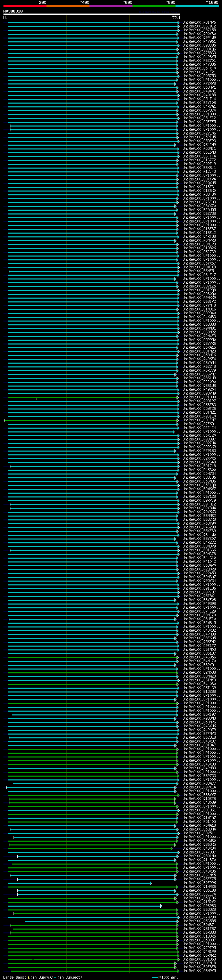
Task: Select label UniRef100_Q6Y1Z8
Action: click(199, 496)
